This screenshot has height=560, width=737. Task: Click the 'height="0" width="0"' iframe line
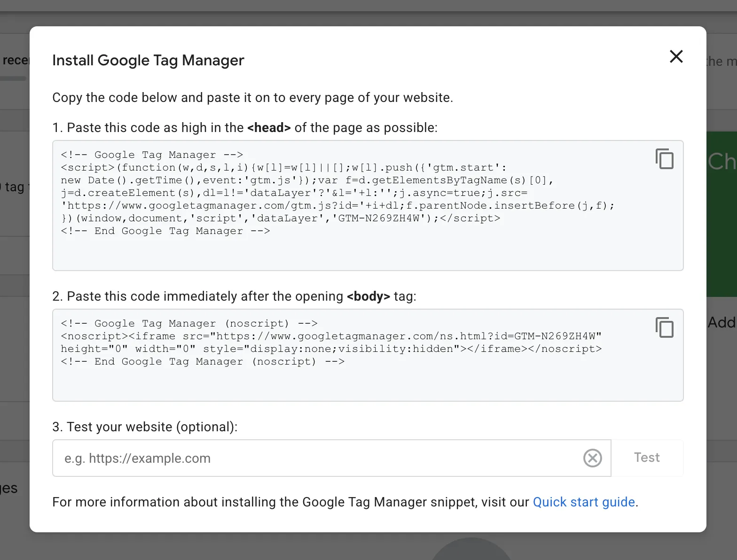(331, 349)
